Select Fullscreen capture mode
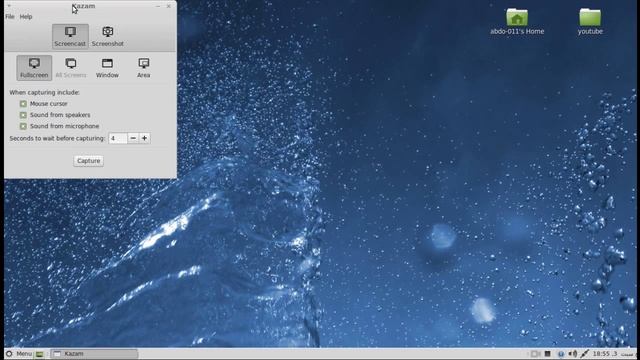640x360 pixels. (34, 68)
